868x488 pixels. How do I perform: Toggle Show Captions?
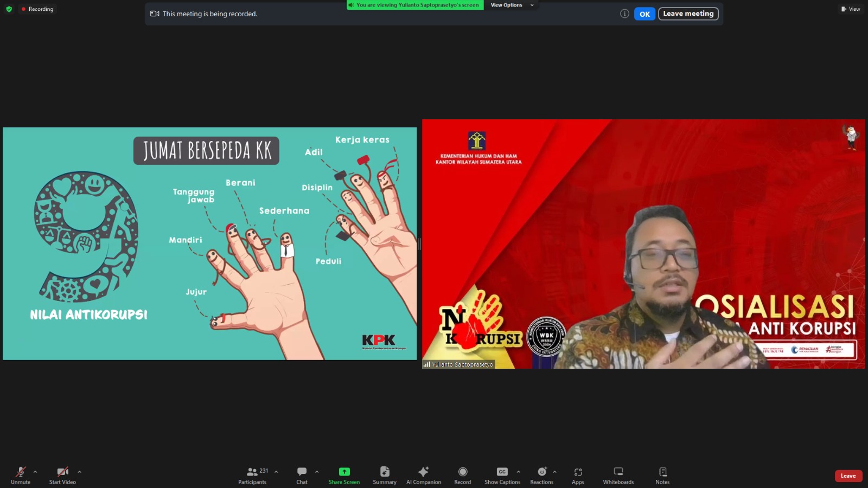502,475
